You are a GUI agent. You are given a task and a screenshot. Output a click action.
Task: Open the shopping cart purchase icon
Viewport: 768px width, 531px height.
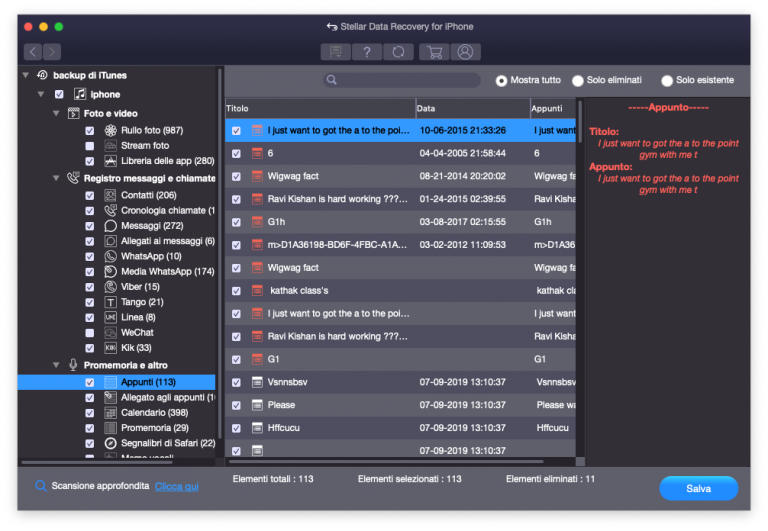(x=433, y=52)
